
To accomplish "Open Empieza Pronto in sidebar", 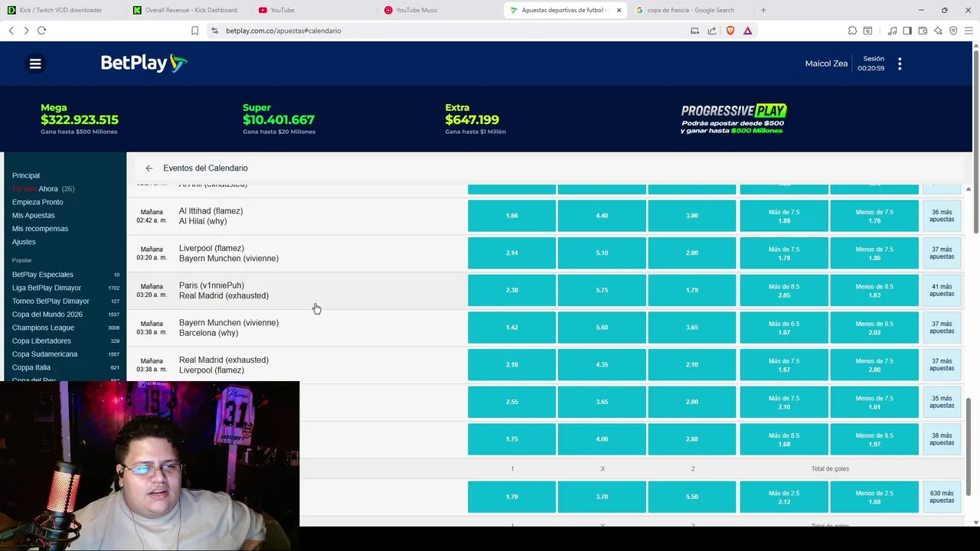I will (x=38, y=202).
